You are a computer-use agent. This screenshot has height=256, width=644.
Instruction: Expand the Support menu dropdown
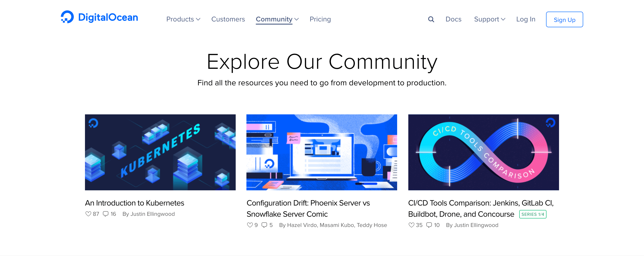[x=489, y=19]
